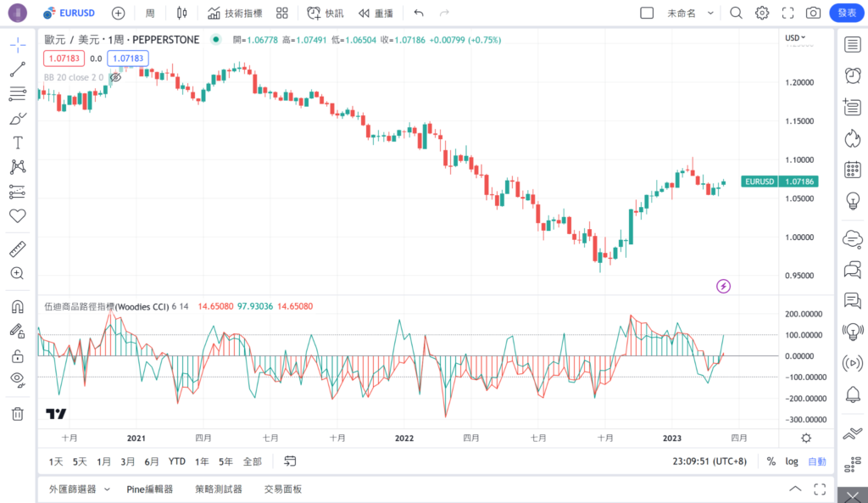868x503 pixels.
Task: Select the text tool in left toolbar
Action: [17, 143]
